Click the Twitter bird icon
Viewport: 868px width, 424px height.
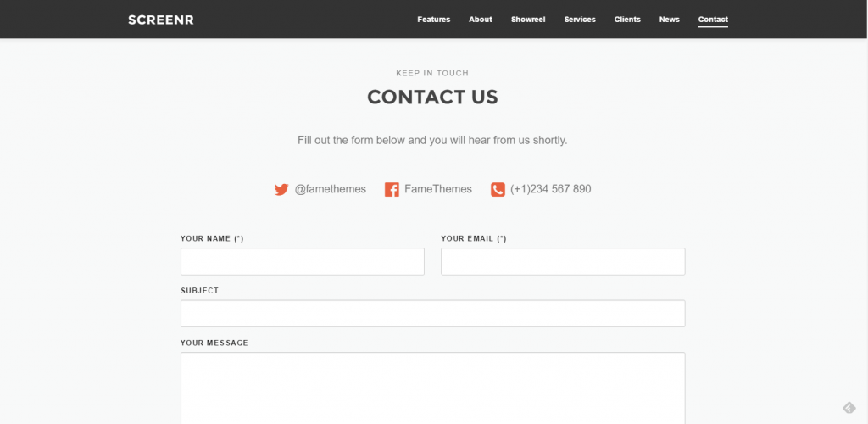tap(281, 189)
